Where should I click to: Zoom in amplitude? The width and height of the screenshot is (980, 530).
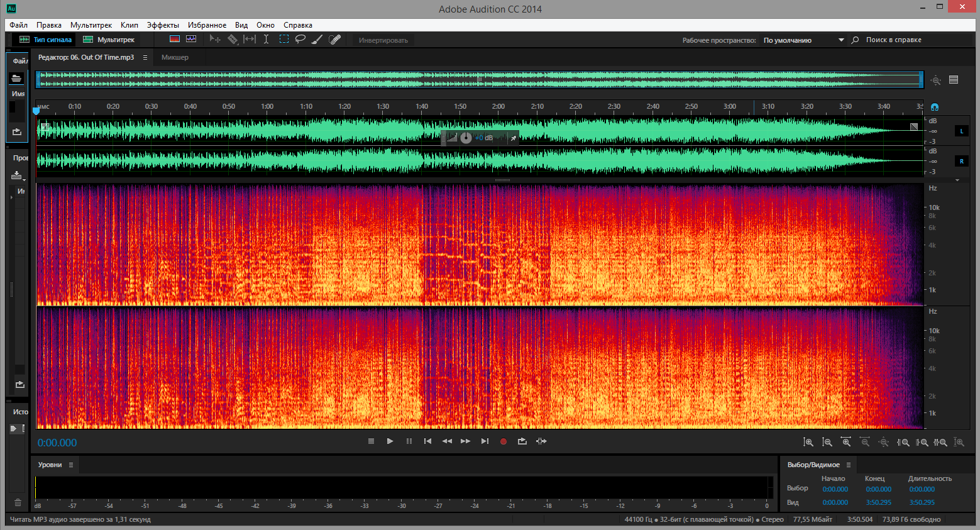[x=808, y=443]
